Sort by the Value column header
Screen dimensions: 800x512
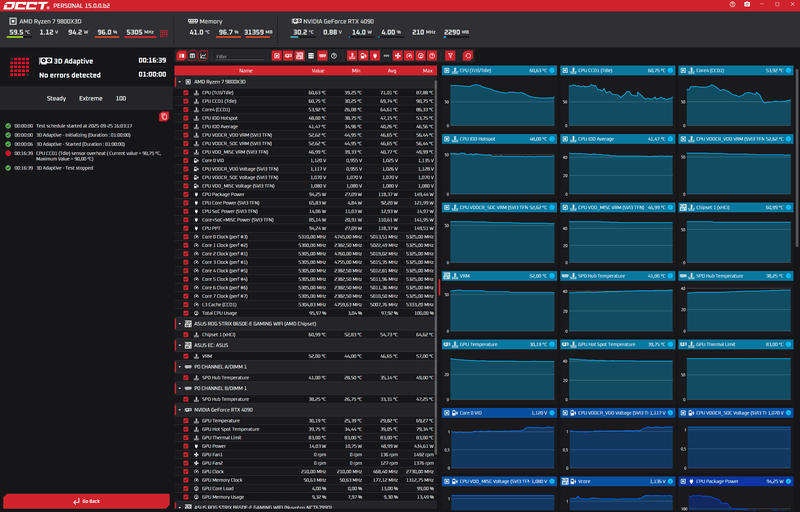(x=318, y=70)
